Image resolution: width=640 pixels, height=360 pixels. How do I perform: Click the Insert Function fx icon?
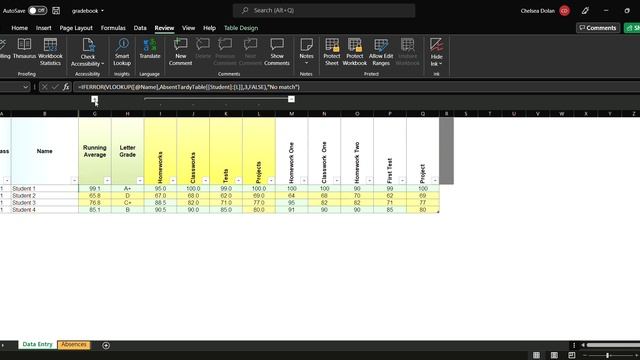(66, 87)
